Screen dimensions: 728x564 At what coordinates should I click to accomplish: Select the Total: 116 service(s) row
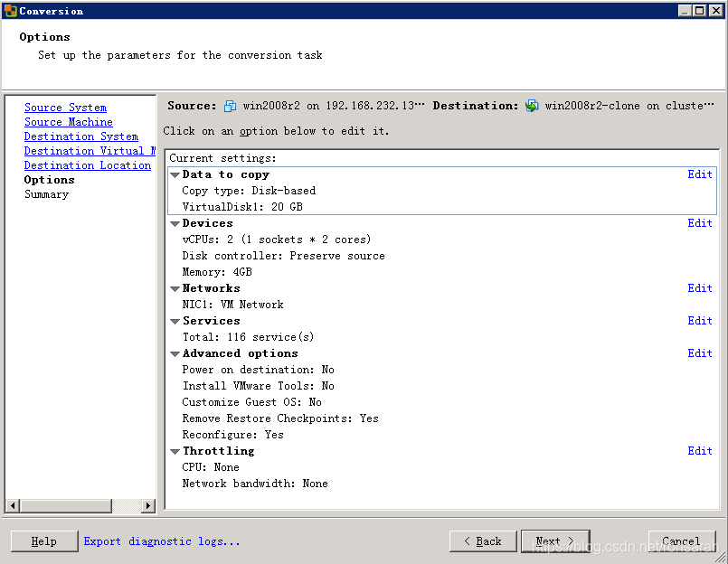click(249, 337)
